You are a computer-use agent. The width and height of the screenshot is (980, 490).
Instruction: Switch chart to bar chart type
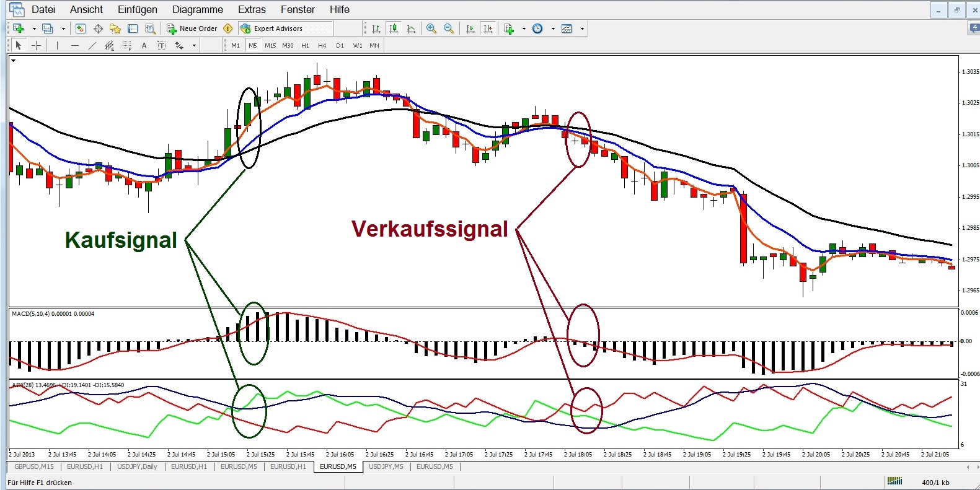click(x=376, y=28)
